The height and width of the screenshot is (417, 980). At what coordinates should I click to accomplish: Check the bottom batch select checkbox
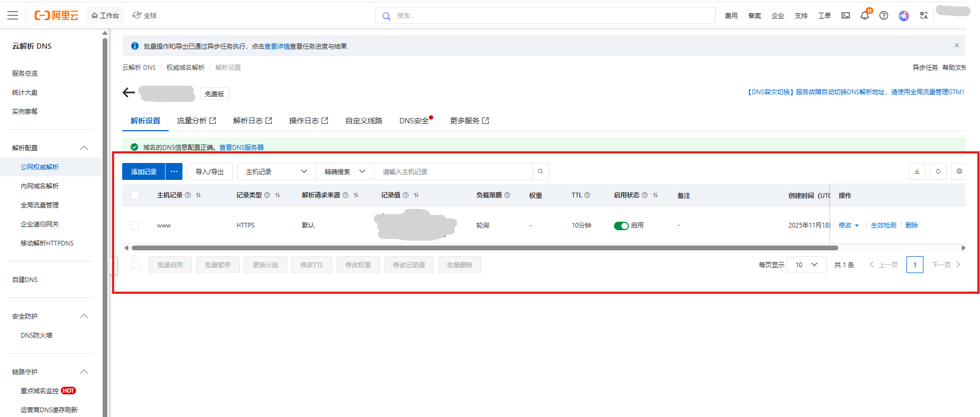(x=135, y=265)
